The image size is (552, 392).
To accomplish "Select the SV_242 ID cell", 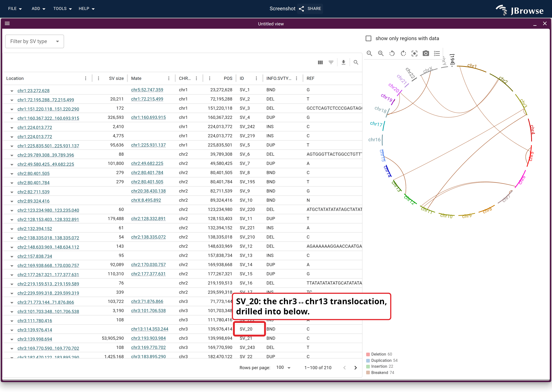I will [247, 127].
